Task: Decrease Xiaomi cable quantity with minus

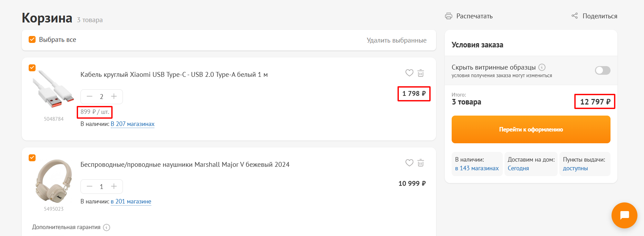Action: click(x=90, y=97)
